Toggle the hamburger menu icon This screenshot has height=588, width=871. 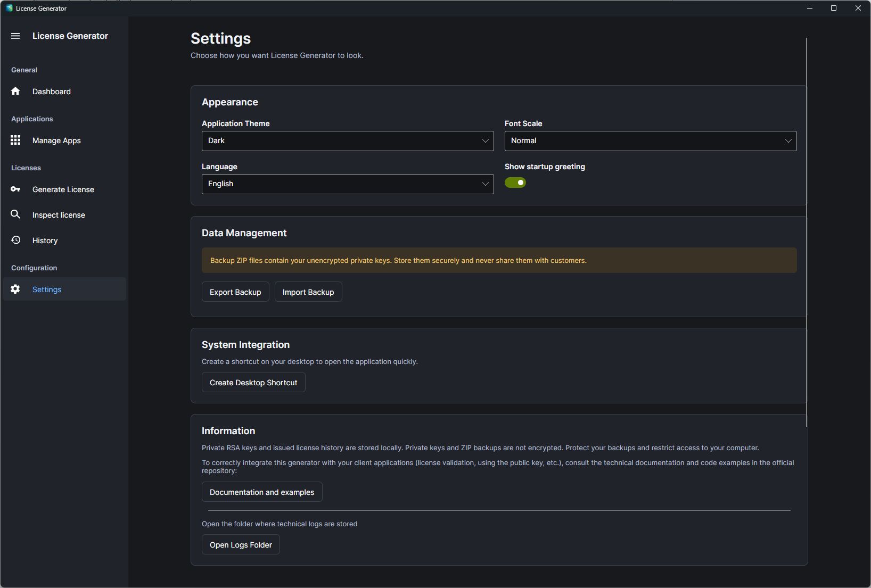pyautogui.click(x=15, y=36)
